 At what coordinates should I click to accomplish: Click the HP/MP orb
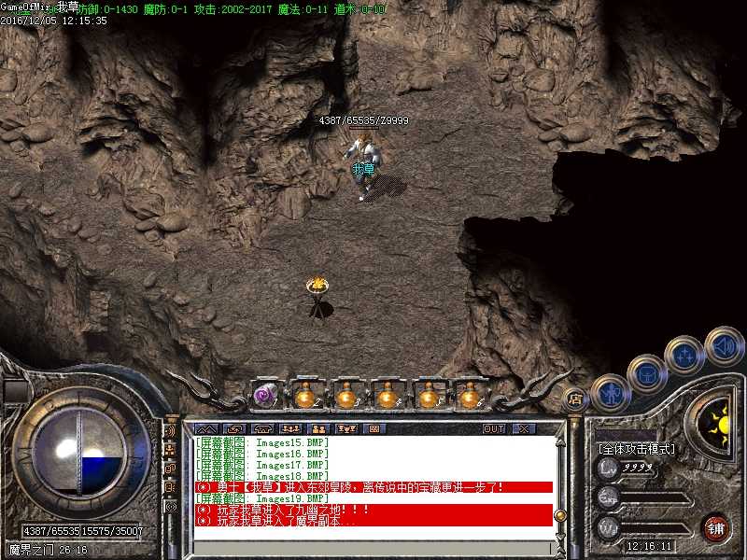pyautogui.click(x=80, y=453)
